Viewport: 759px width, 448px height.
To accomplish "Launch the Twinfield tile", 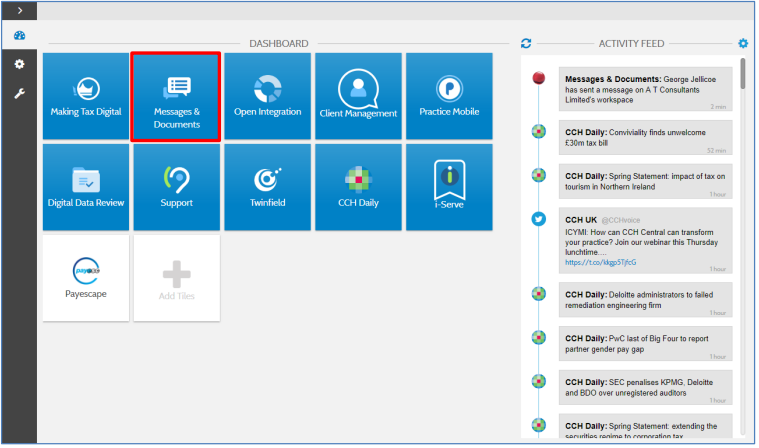I will coord(267,187).
